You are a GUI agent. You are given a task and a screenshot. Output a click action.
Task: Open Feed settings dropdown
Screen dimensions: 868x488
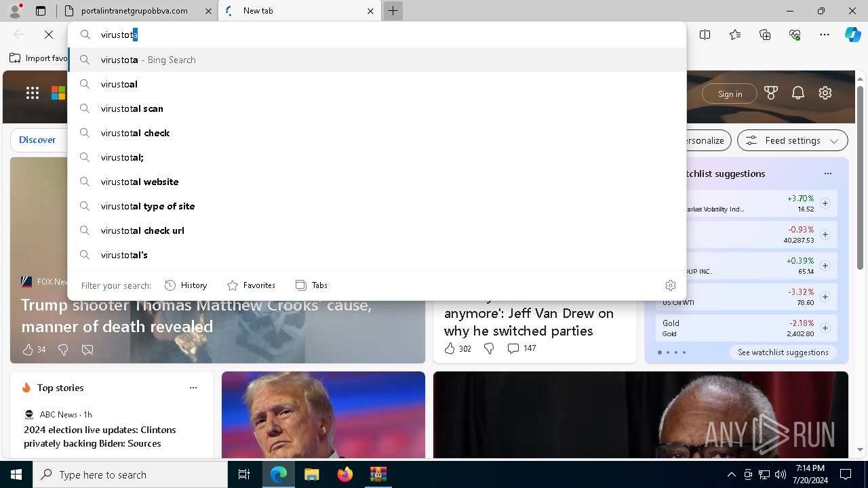(792, 140)
